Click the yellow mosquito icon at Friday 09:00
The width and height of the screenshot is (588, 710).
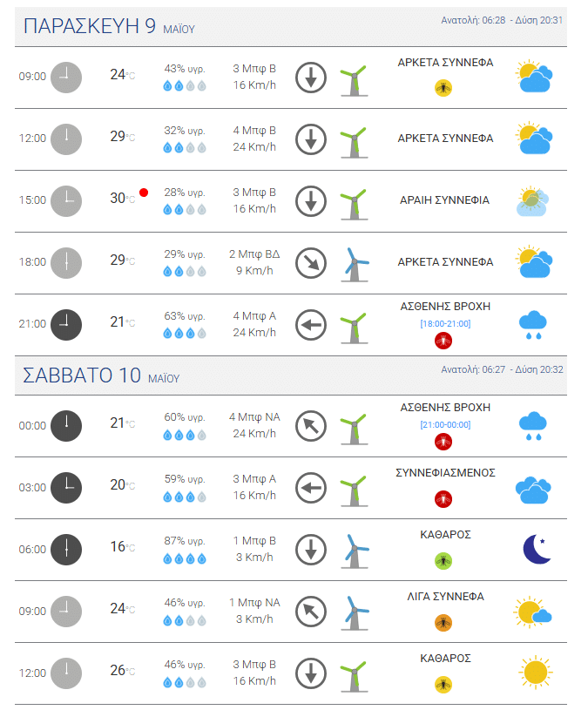point(443,88)
